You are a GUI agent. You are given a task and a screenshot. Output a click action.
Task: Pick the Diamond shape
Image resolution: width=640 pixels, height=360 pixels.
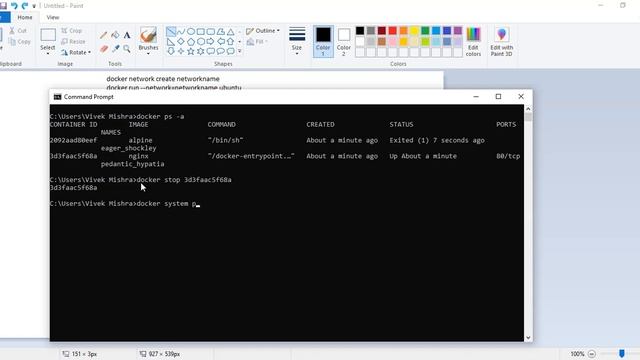coord(181,41)
